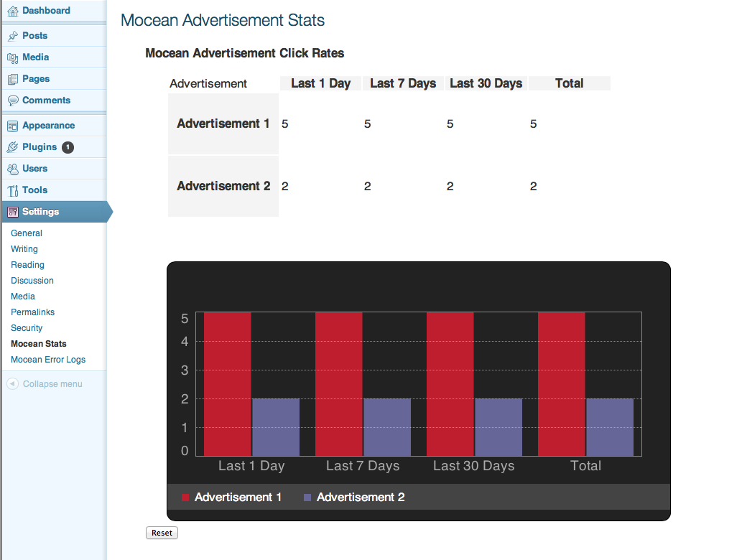The image size is (742, 560).
Task: Click the Posts pushpin icon
Action: [13, 36]
